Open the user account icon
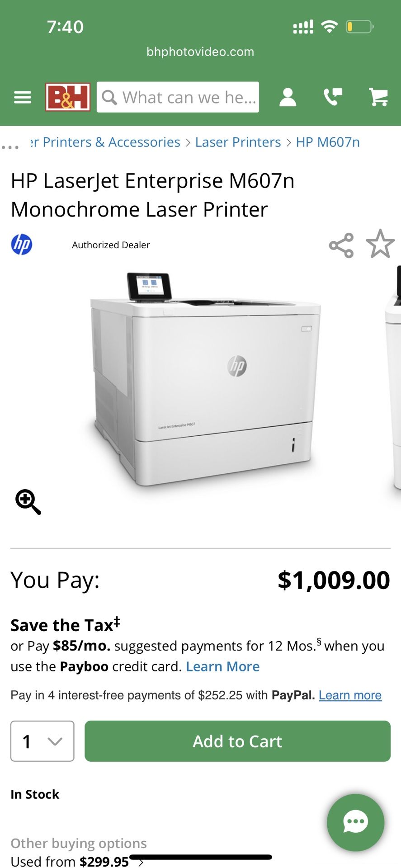The height and width of the screenshot is (868, 401). click(x=288, y=97)
